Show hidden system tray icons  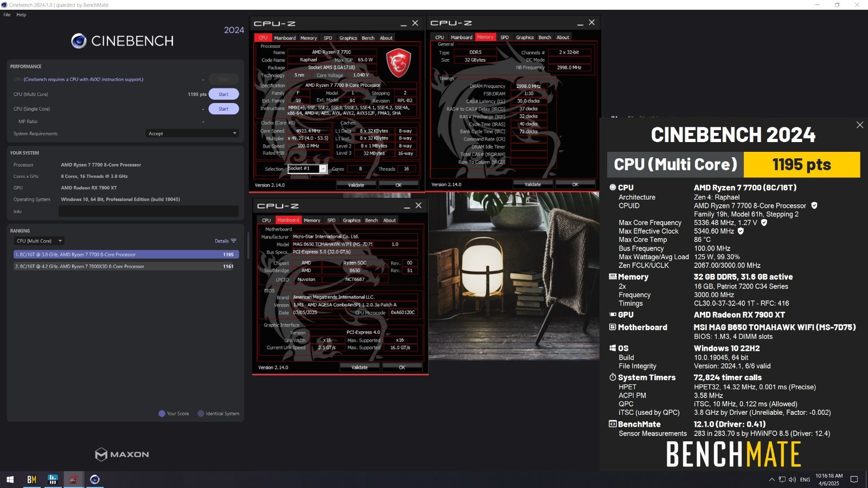coord(771,479)
